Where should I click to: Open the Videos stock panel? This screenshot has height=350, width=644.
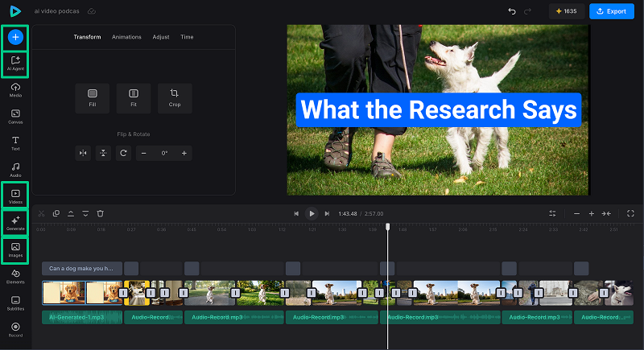click(x=15, y=196)
